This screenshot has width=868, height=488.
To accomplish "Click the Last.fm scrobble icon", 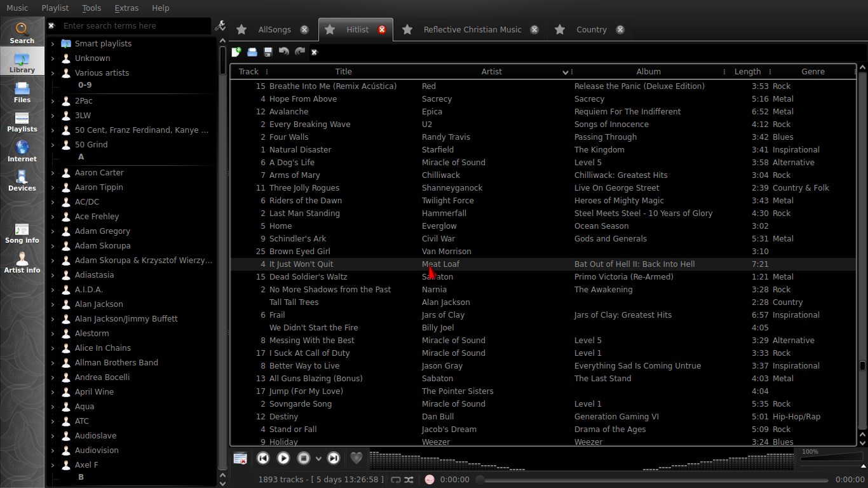I will click(x=430, y=480).
